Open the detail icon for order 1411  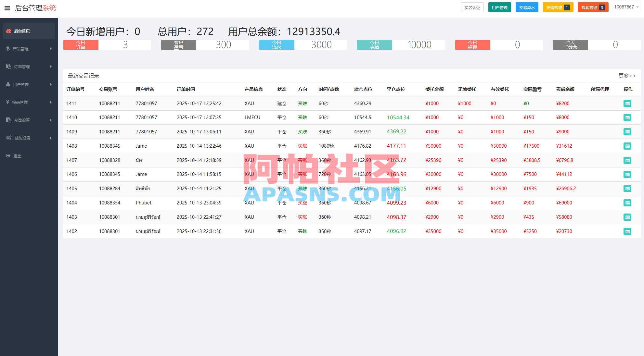627,103
